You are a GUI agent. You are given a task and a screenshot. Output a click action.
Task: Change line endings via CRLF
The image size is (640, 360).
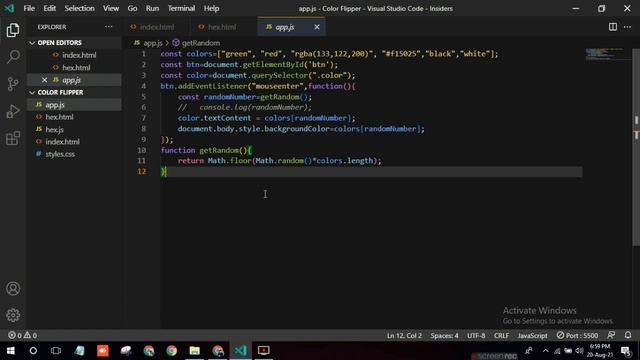tap(501, 336)
